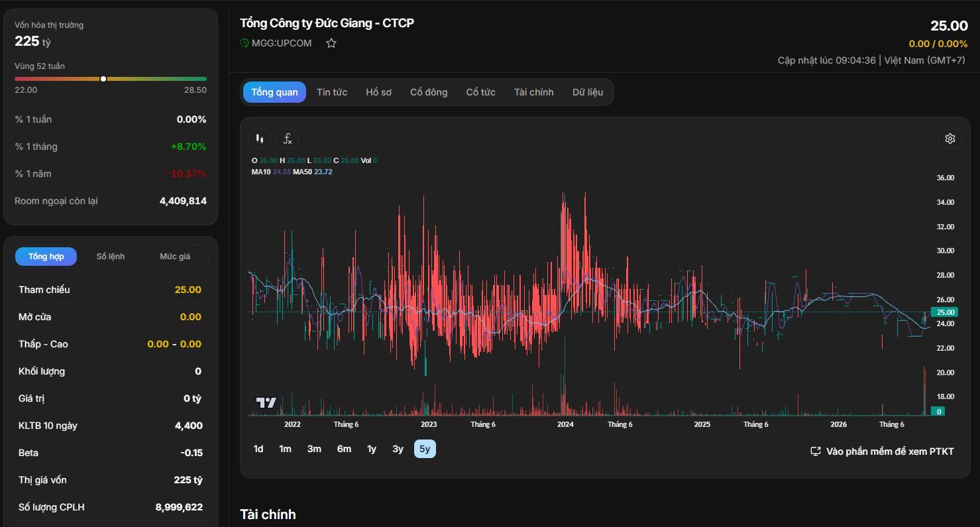Click the 25.00 current price axis label
This screenshot has height=527, width=980.
[x=945, y=312]
